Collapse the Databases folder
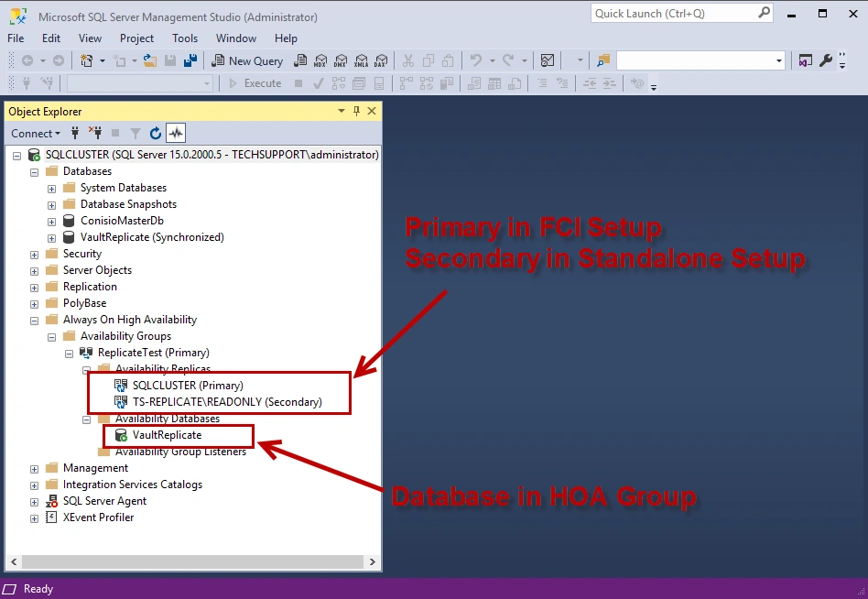This screenshot has width=868, height=599. (34, 172)
